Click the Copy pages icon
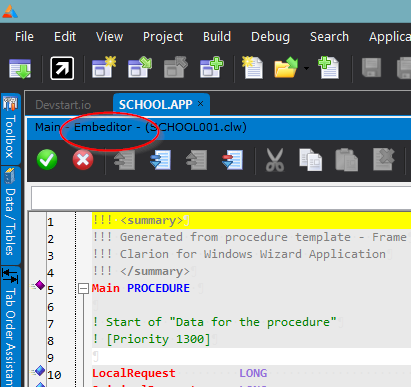The image size is (411, 387). tap(311, 160)
